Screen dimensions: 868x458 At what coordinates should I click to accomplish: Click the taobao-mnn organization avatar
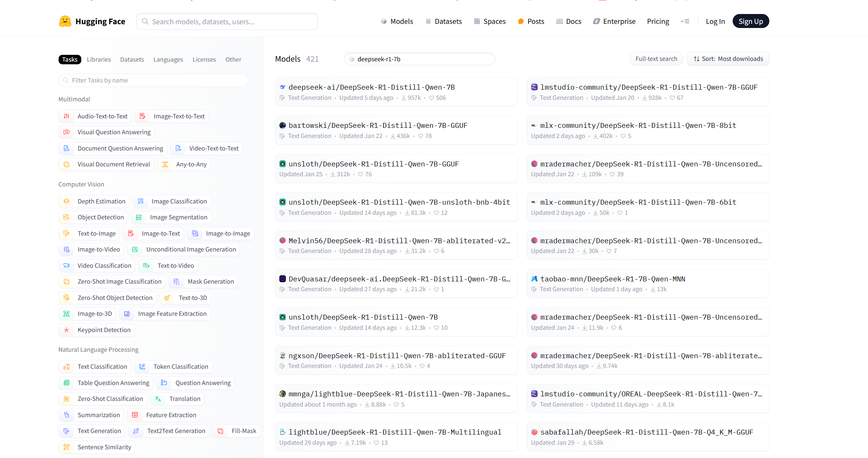point(534,279)
